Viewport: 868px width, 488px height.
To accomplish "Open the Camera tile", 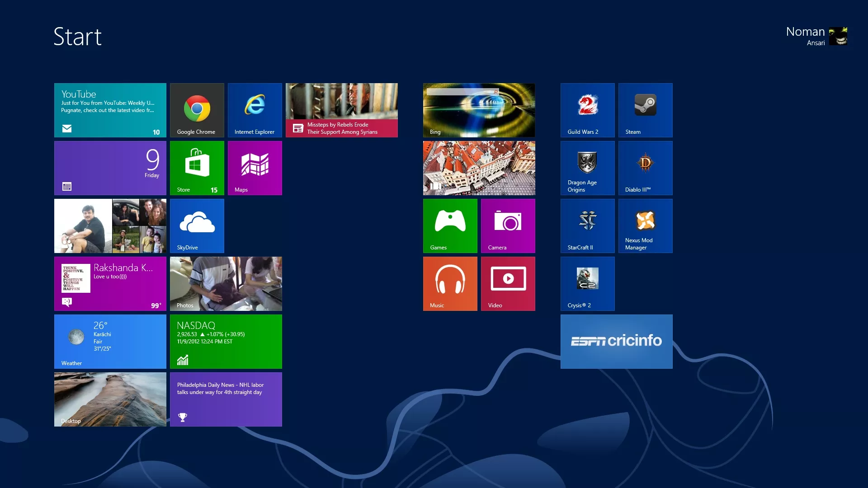I will point(508,226).
